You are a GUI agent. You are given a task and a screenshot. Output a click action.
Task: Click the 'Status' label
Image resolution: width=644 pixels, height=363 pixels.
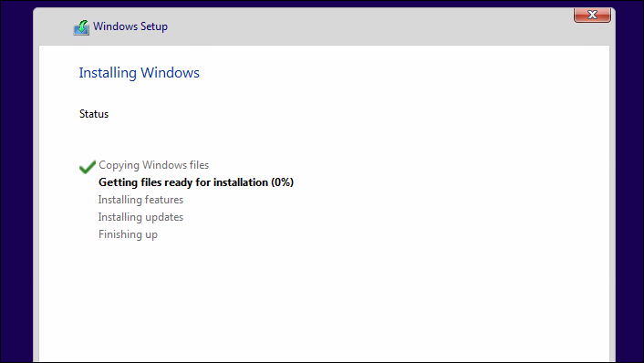point(94,114)
